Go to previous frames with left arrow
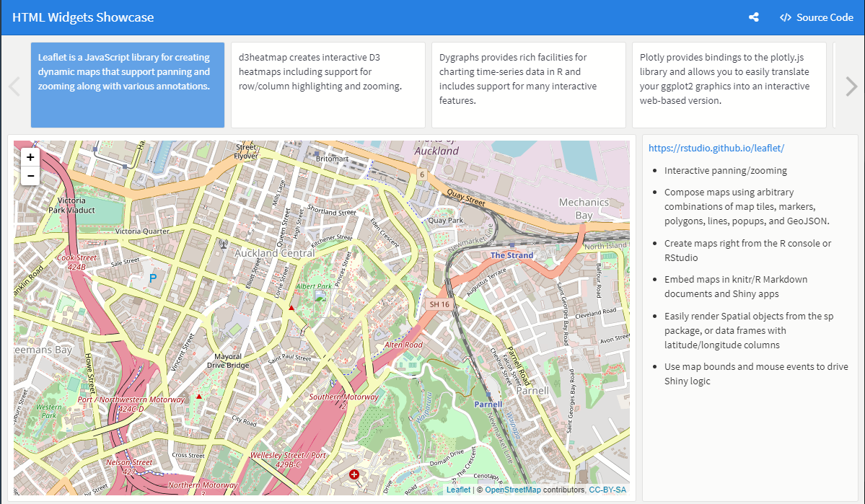The image size is (865, 504). (x=14, y=87)
